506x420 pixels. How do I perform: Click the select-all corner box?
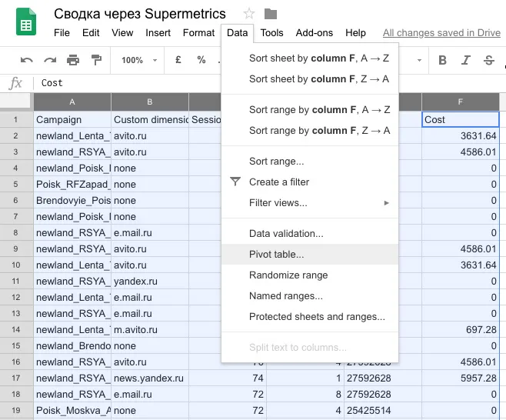point(16,102)
